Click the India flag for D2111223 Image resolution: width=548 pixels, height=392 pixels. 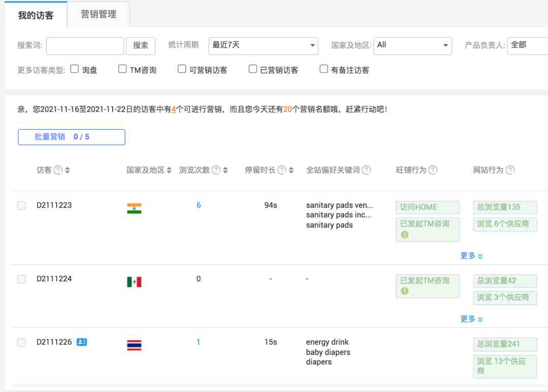[x=134, y=208]
